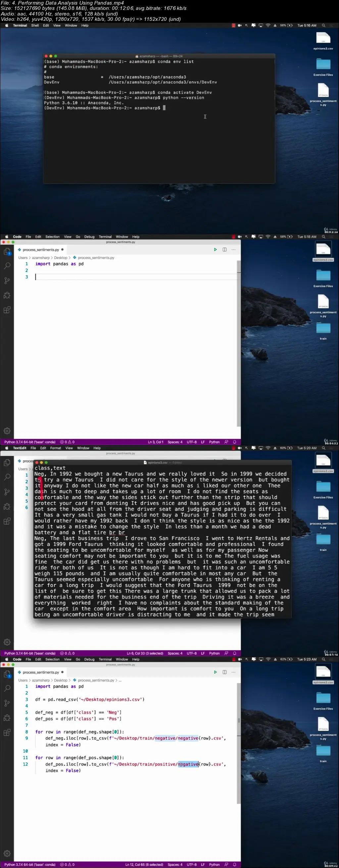Screen dimensions: 339x868
Task: Open Explorer in the VS Code frame showing the read_csv code
Action: pos(7,674)
